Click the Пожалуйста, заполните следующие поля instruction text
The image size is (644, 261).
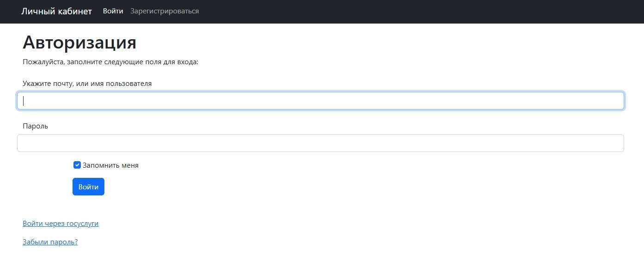pyautogui.click(x=110, y=62)
